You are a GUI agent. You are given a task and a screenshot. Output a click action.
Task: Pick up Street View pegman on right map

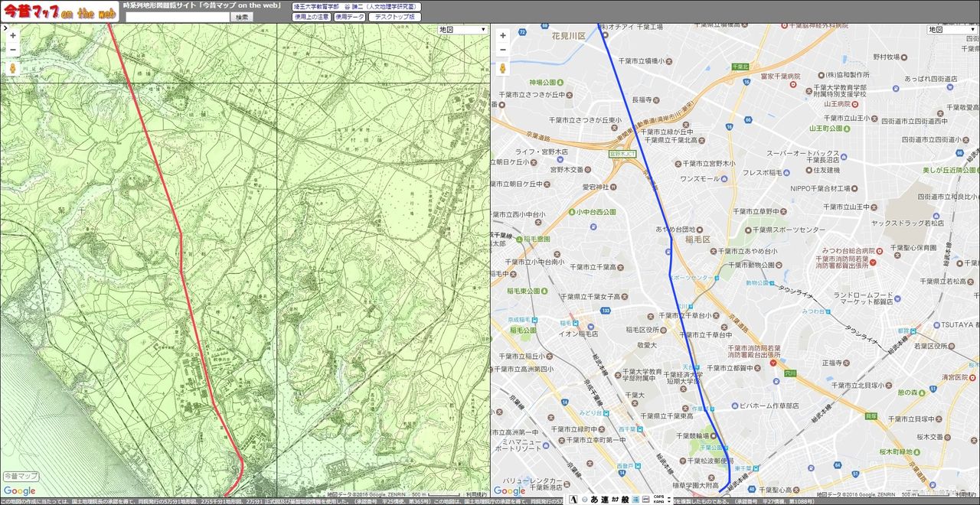click(502, 68)
